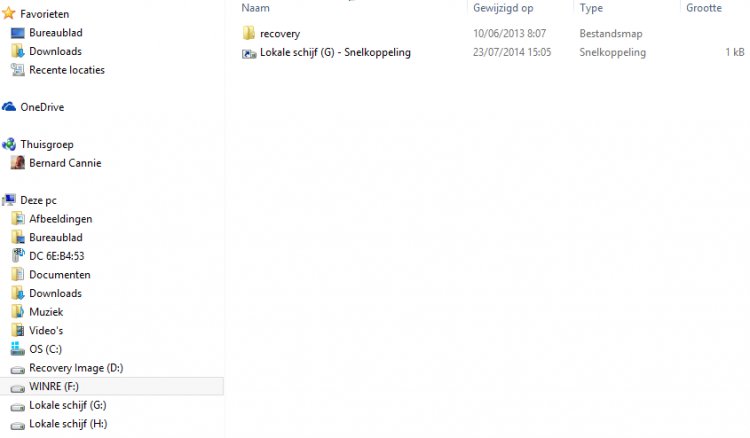Select the WINRE (F:) drive
This screenshot has height=438, width=750.
pyautogui.click(x=54, y=386)
